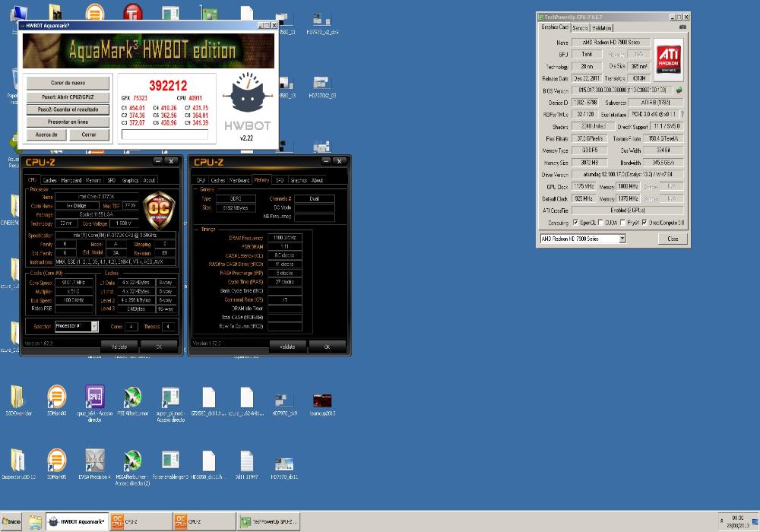The height and width of the screenshot is (532, 760).
Task: Select the HD7970_x2_dx9 desktop icon
Action: [322, 24]
